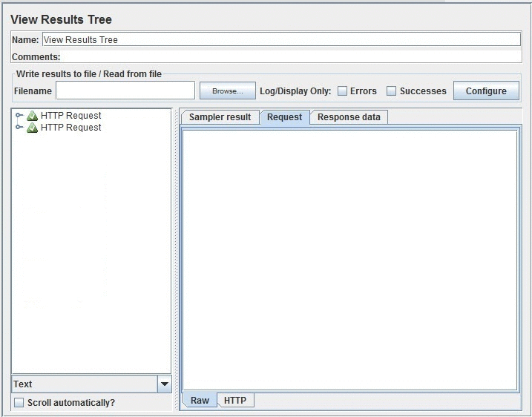The image size is (532, 417).
Task: Click into the Filename text field
Action: [x=125, y=91]
